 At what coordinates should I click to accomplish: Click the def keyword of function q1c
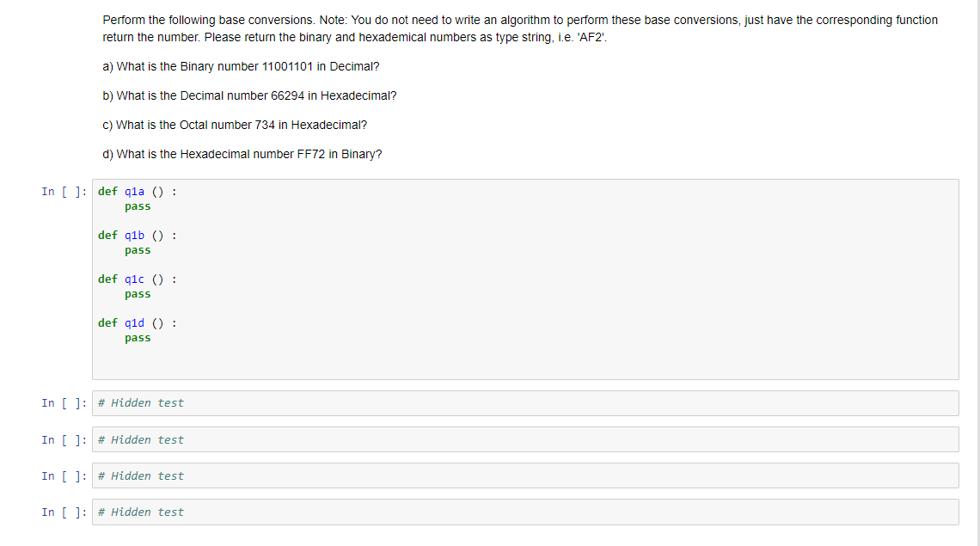[x=107, y=279]
